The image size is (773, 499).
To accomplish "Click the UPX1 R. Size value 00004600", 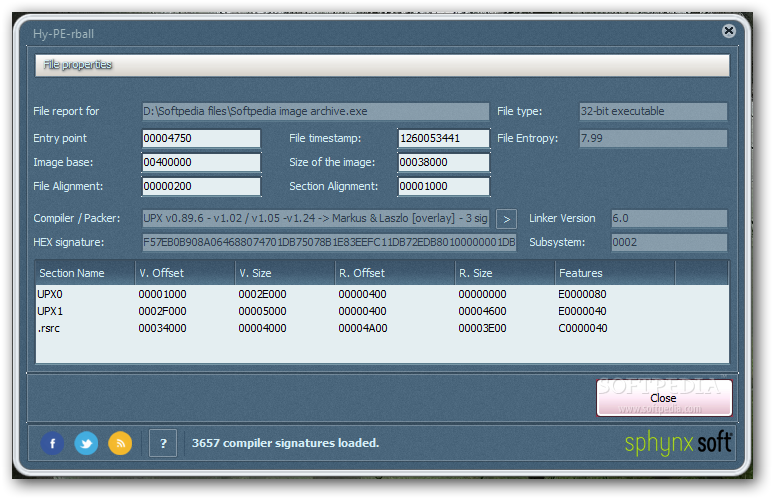I will pos(482,311).
